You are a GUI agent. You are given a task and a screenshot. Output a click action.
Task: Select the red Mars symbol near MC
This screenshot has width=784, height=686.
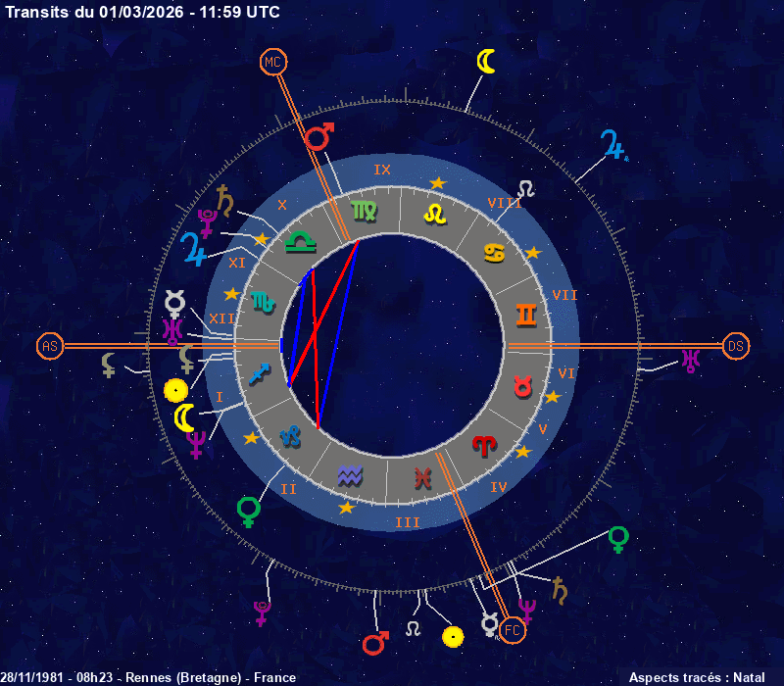pyautogui.click(x=319, y=135)
